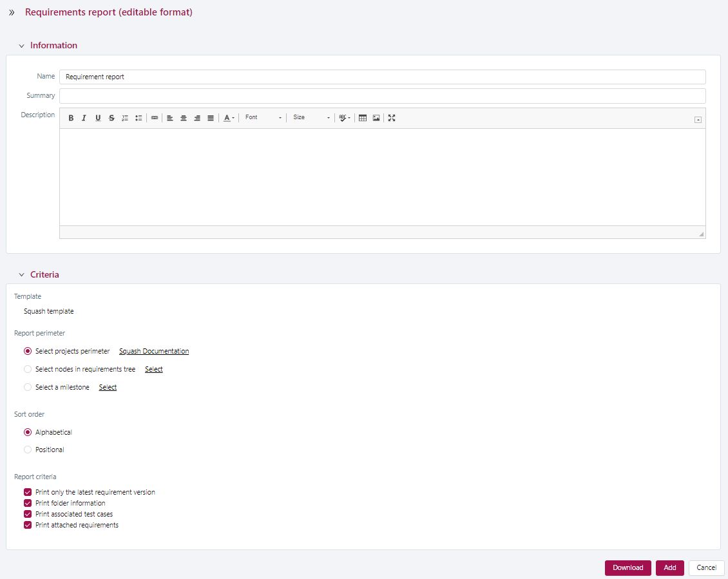728x579 pixels.
Task: Download the requirements report
Action: pyautogui.click(x=627, y=567)
